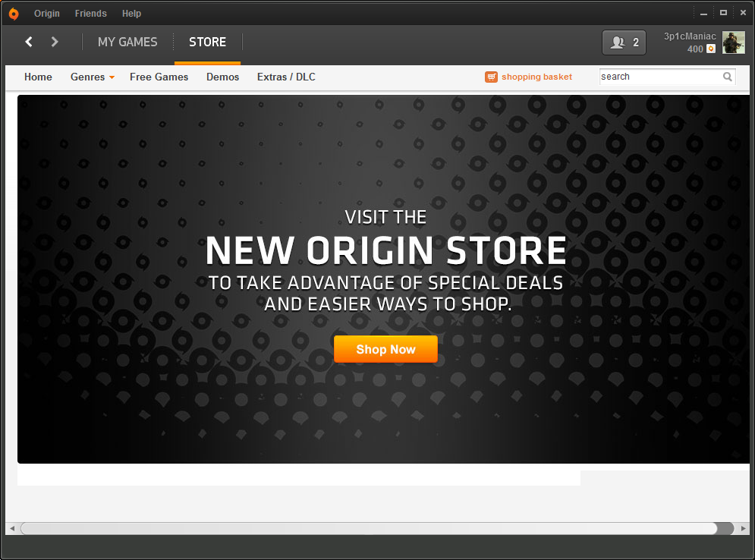Screen dimensions: 755x560
Task: Click the search magnifier icon
Action: [728, 77]
